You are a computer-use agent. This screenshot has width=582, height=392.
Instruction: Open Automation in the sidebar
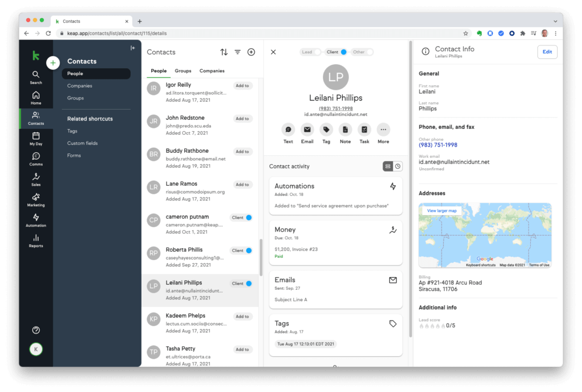(x=36, y=220)
